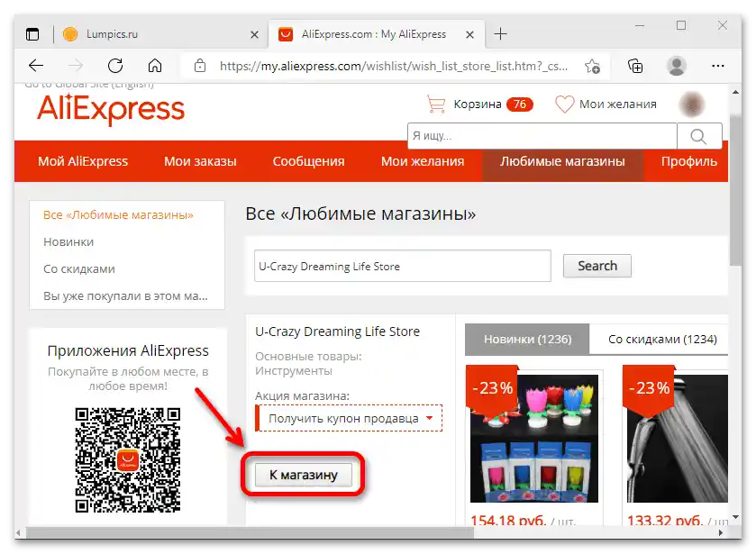Screen dimensions: 756x554
Task: Open the Collections icon in toolbar
Action: pyautogui.click(x=635, y=66)
